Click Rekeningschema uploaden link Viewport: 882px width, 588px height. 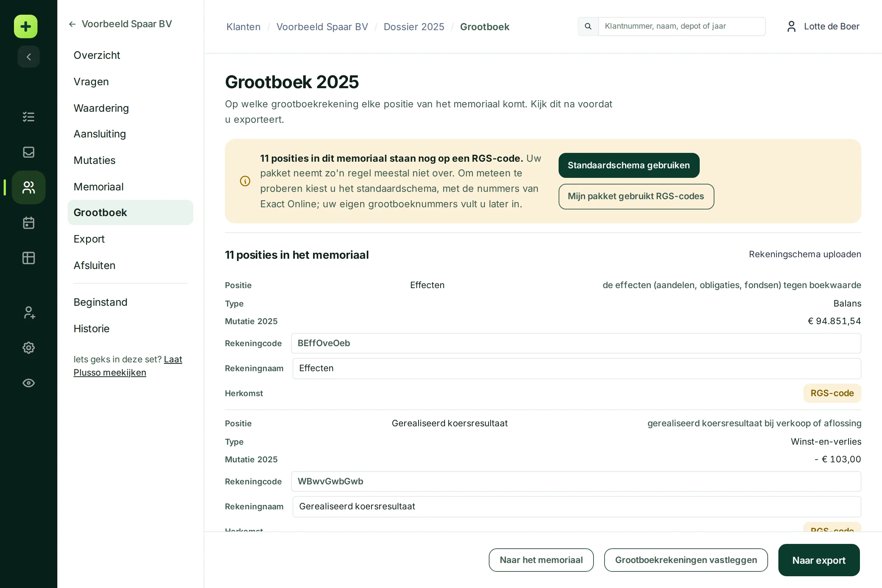[805, 254]
